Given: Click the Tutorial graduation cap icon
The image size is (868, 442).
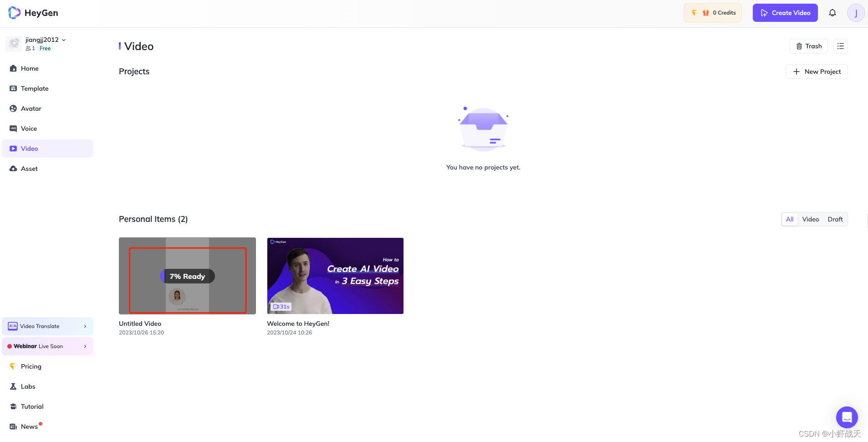Looking at the screenshot, I should (x=13, y=406).
